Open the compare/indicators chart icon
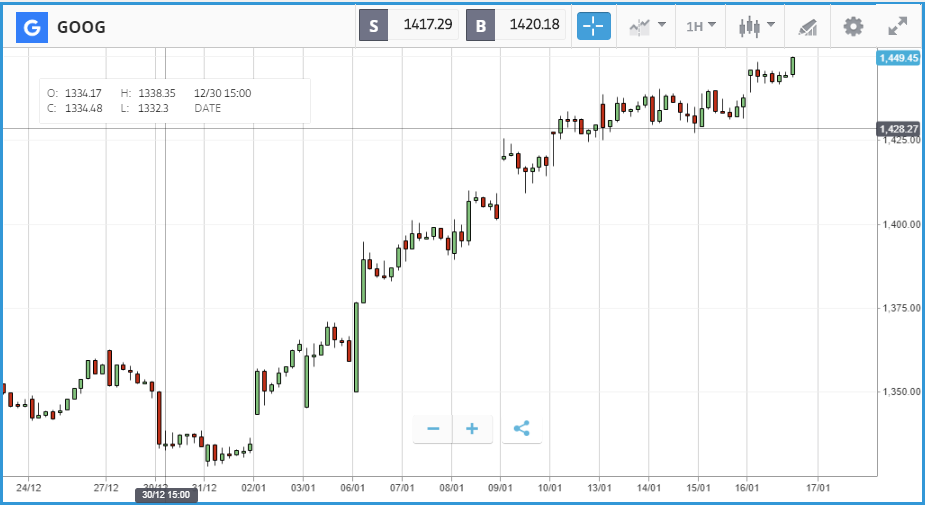The height and width of the screenshot is (505, 925). (639, 27)
